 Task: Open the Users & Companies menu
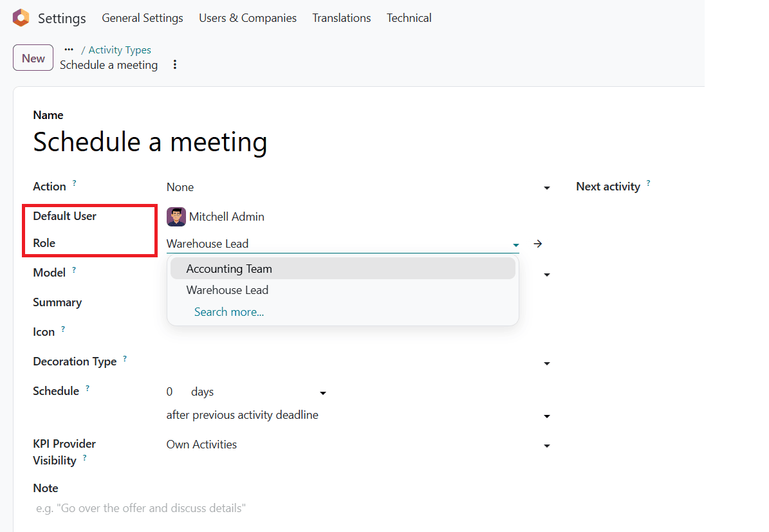(x=248, y=18)
